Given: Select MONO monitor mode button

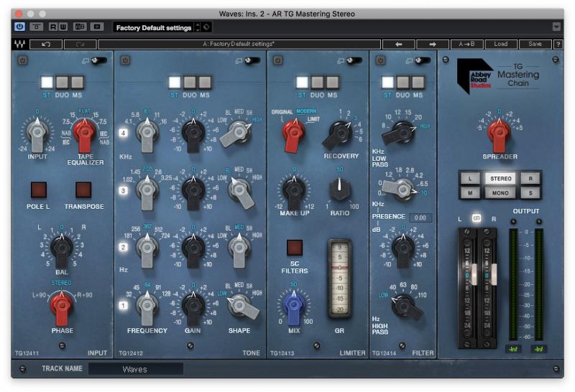Looking at the screenshot, I should [500, 192].
